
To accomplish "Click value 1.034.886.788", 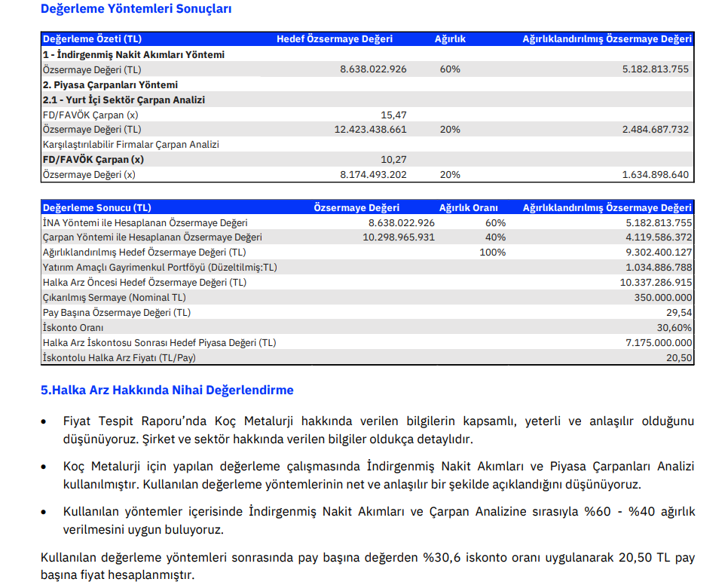I will click(x=659, y=268).
